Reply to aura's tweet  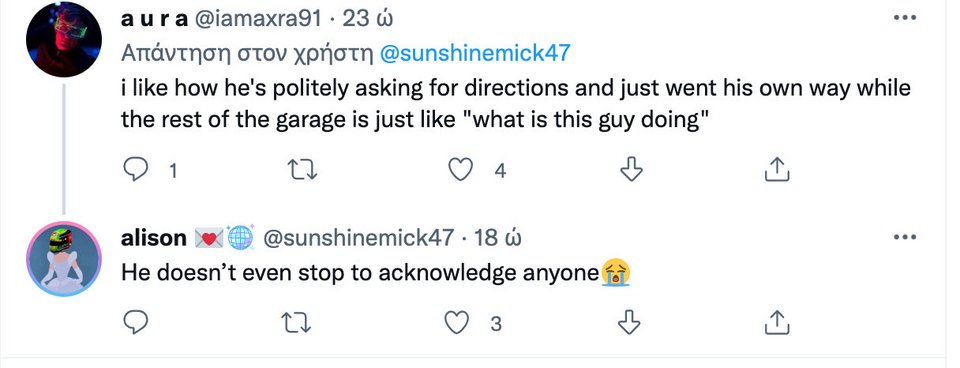pos(135,170)
